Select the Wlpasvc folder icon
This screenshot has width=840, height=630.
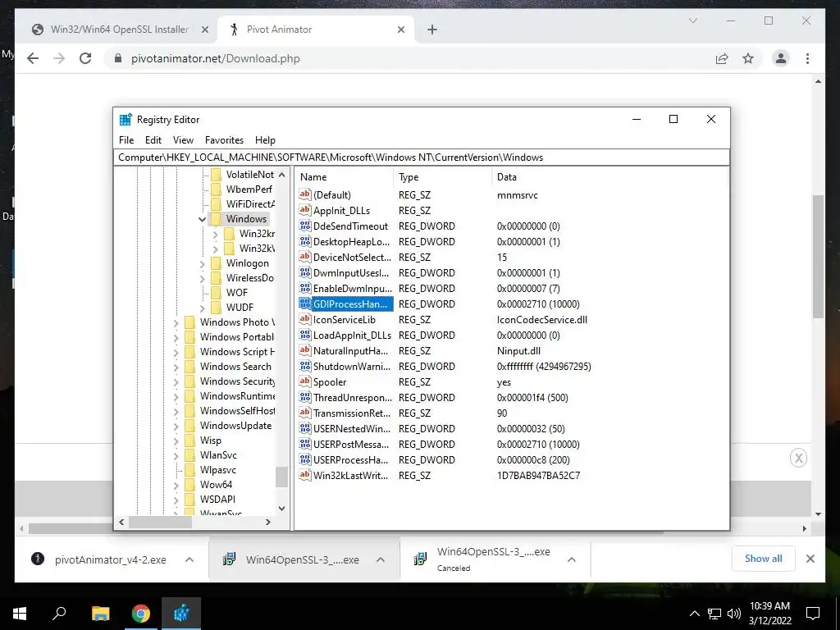pyautogui.click(x=189, y=470)
